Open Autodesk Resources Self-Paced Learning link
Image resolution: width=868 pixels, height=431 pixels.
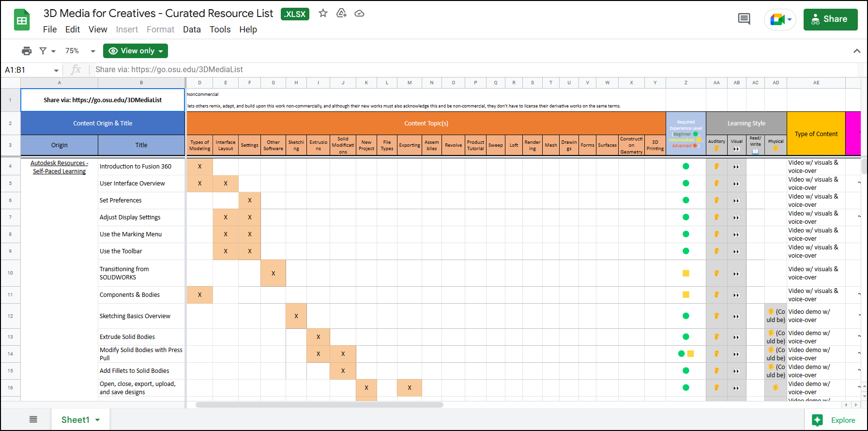coord(59,167)
